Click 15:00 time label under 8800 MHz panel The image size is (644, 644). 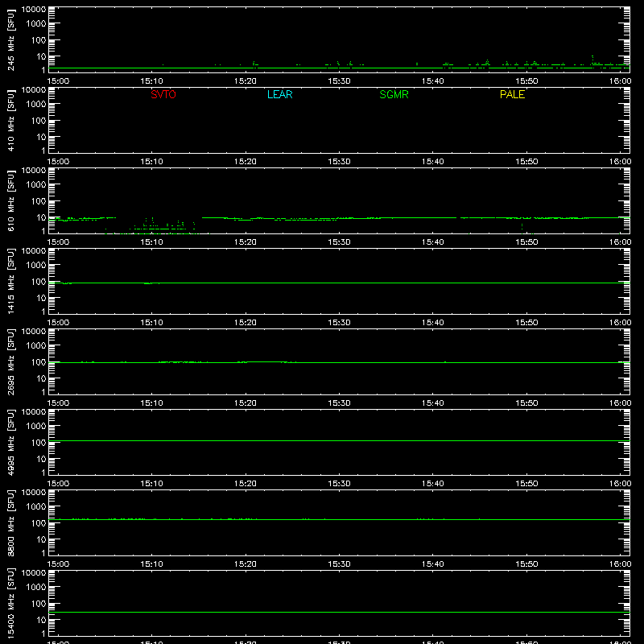tap(58, 564)
